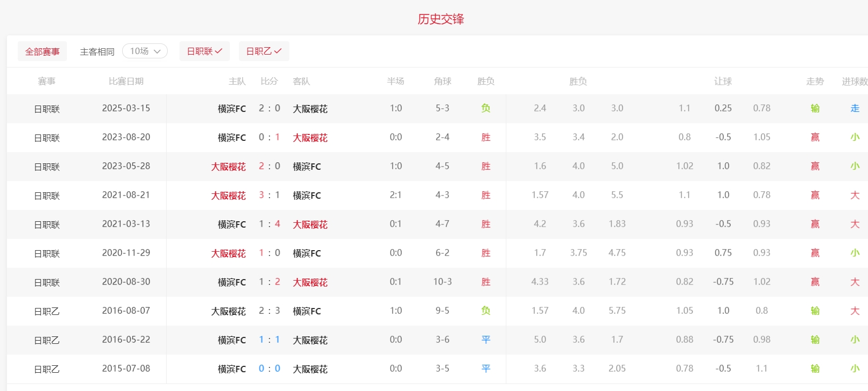868x391 pixels.
Task: Click the 赛事 column header
Action: point(47,81)
